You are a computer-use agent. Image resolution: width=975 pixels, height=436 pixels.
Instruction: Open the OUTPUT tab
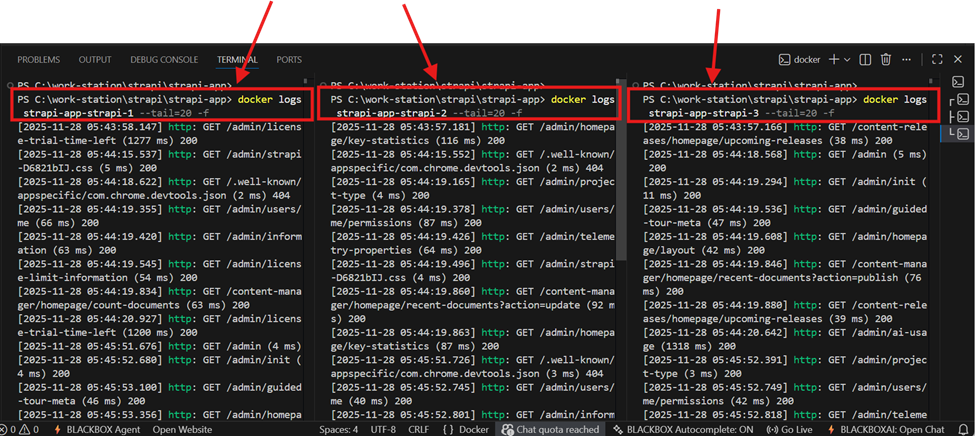click(95, 60)
